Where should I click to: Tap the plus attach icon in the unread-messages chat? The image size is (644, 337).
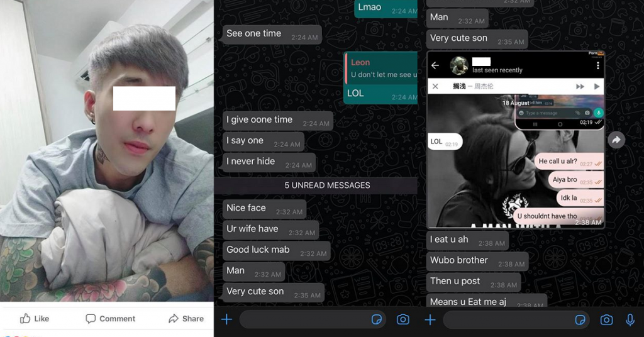coord(226,319)
